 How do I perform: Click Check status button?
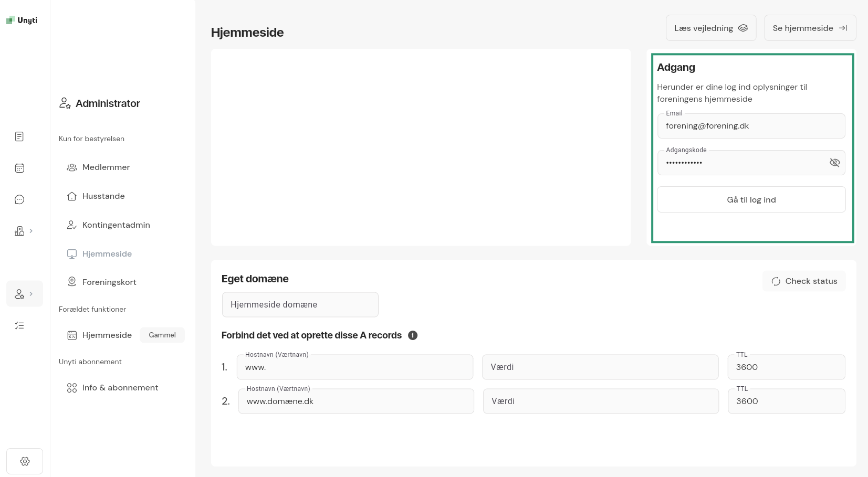click(x=804, y=281)
